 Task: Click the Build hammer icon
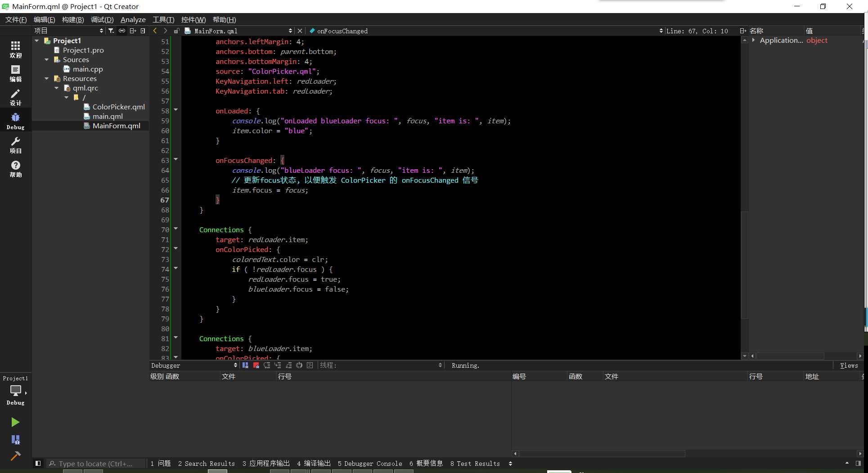[x=15, y=456]
